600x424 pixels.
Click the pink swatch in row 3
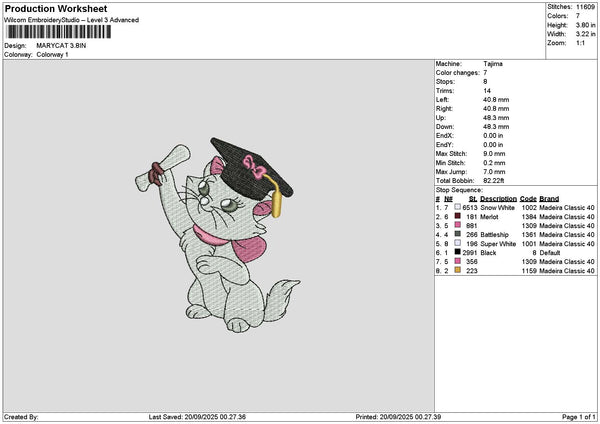pos(457,225)
